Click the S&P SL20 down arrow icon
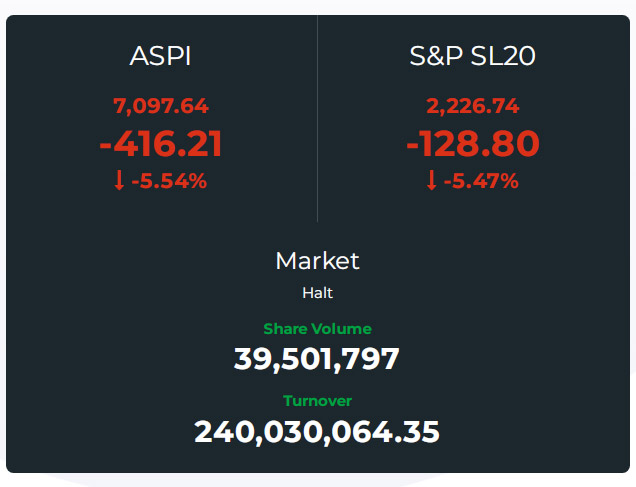The width and height of the screenshot is (636, 487). (x=432, y=180)
